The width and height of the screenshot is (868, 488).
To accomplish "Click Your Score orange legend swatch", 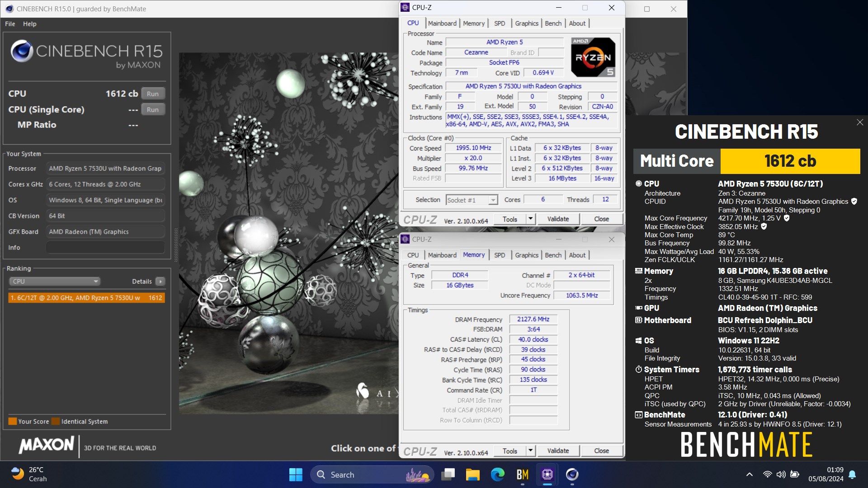I will [13, 421].
